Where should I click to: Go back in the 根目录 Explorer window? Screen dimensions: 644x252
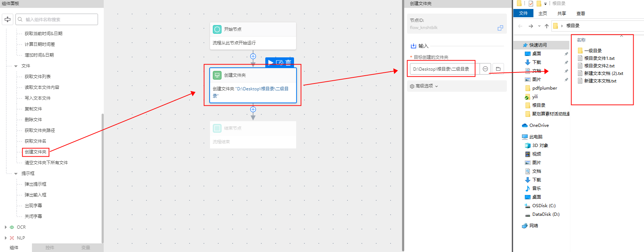coord(520,26)
